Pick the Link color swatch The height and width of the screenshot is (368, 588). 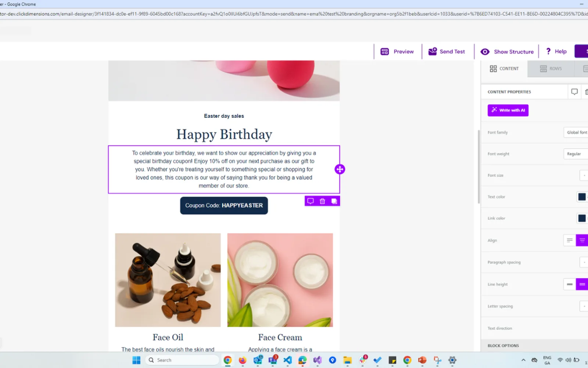click(582, 218)
